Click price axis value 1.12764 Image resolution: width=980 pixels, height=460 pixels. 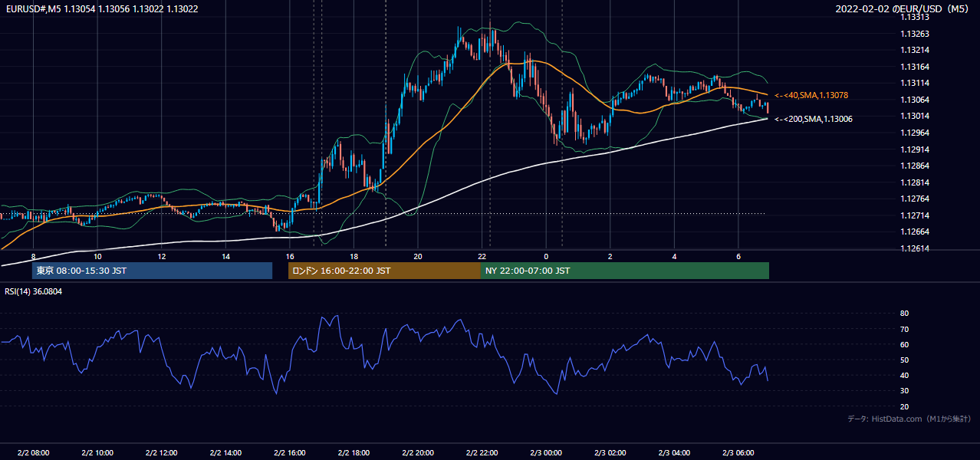[x=916, y=199]
